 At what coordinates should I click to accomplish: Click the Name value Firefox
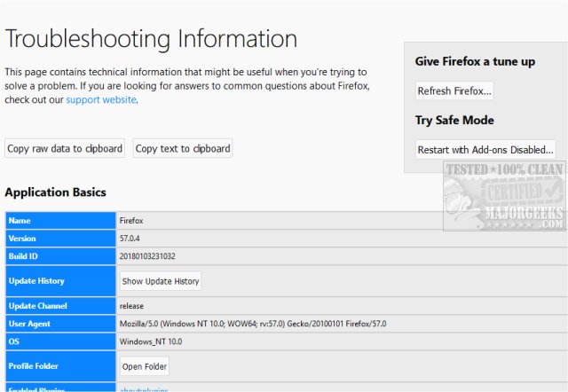[131, 221]
